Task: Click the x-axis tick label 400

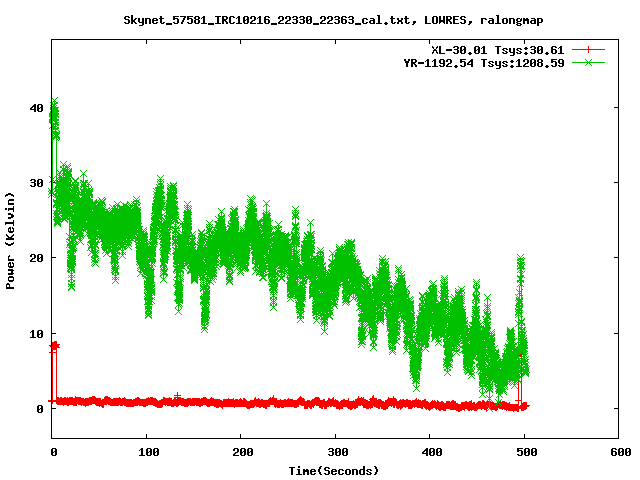Action: pyautogui.click(x=432, y=452)
